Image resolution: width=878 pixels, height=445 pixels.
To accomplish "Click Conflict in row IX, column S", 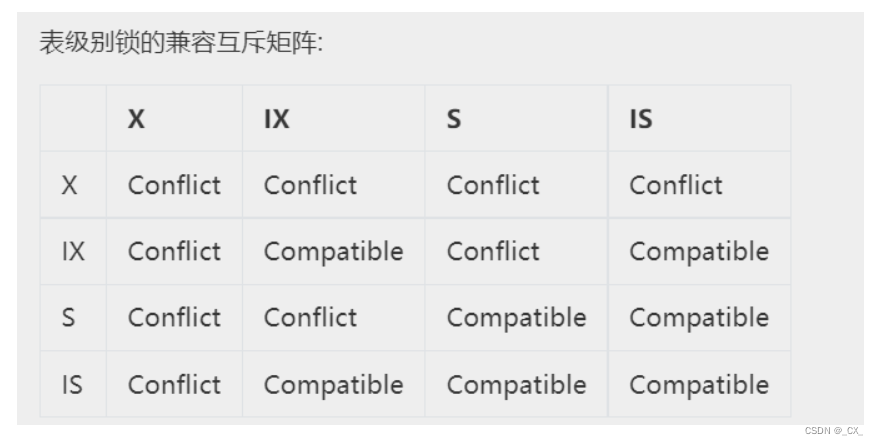I will click(493, 251).
